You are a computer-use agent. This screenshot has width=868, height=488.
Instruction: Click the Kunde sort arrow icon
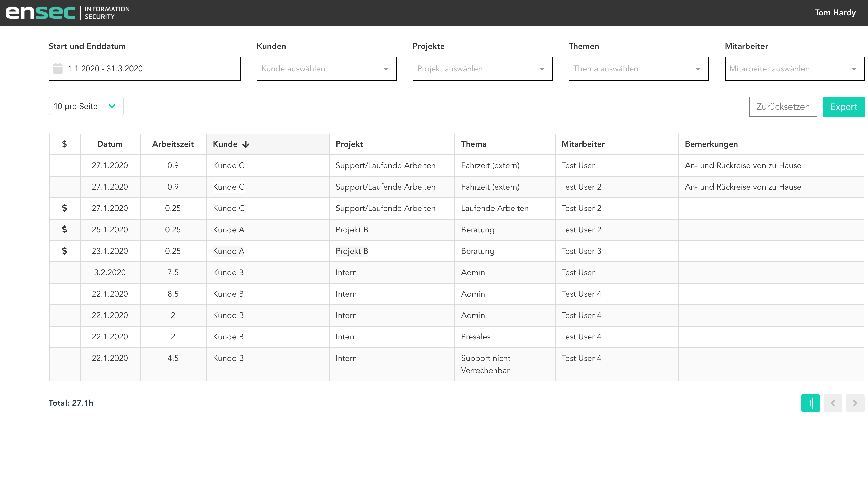246,144
